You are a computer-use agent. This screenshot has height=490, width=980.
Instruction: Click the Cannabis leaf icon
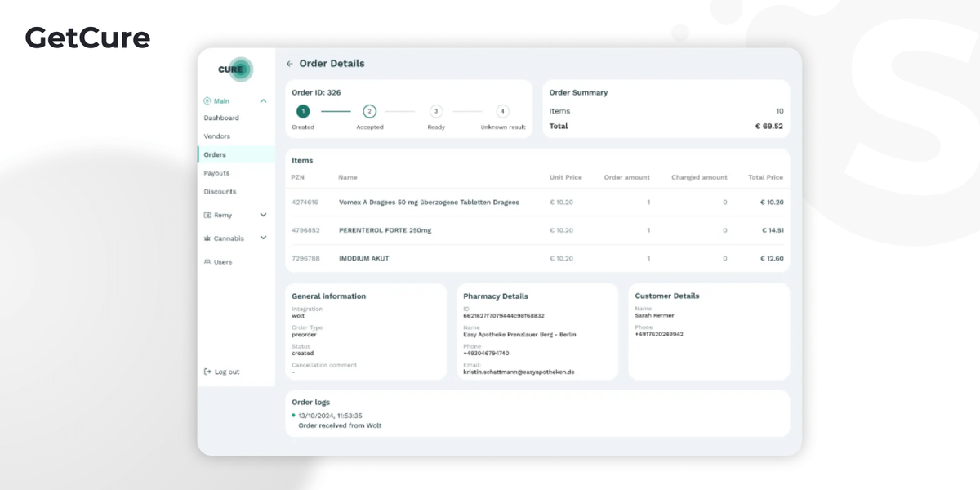point(207,238)
